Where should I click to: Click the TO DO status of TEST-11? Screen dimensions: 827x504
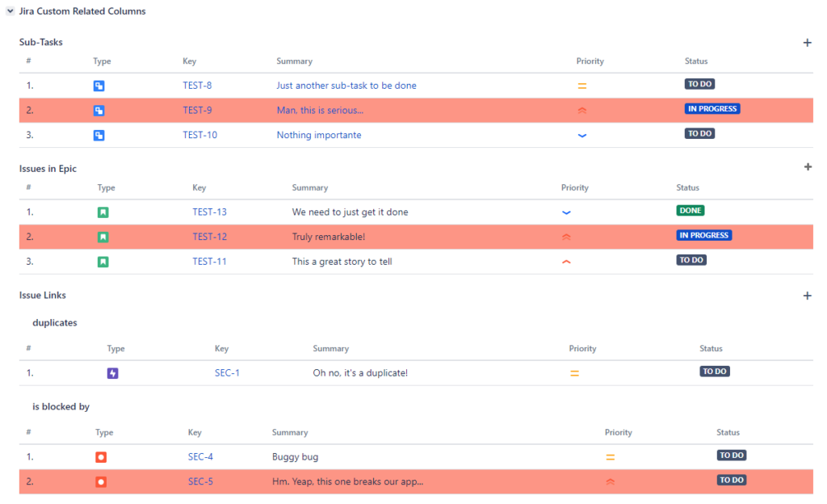[691, 260]
